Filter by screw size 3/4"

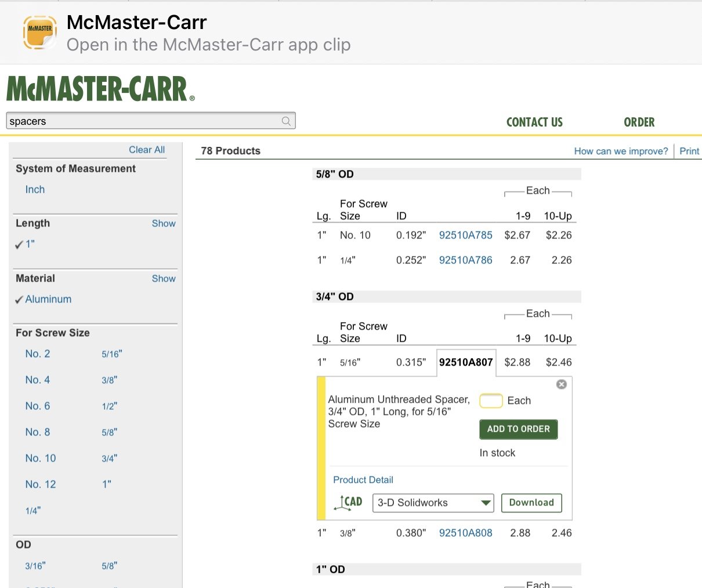[x=110, y=459]
